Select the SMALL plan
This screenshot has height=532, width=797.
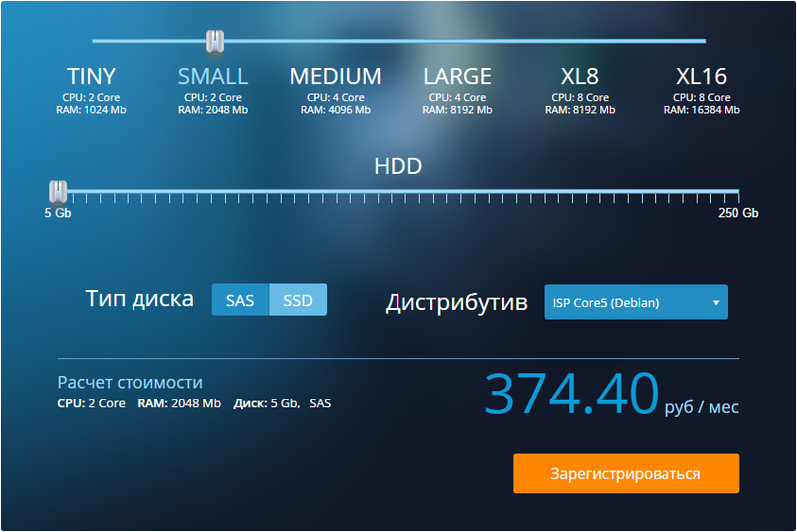pyautogui.click(x=213, y=77)
